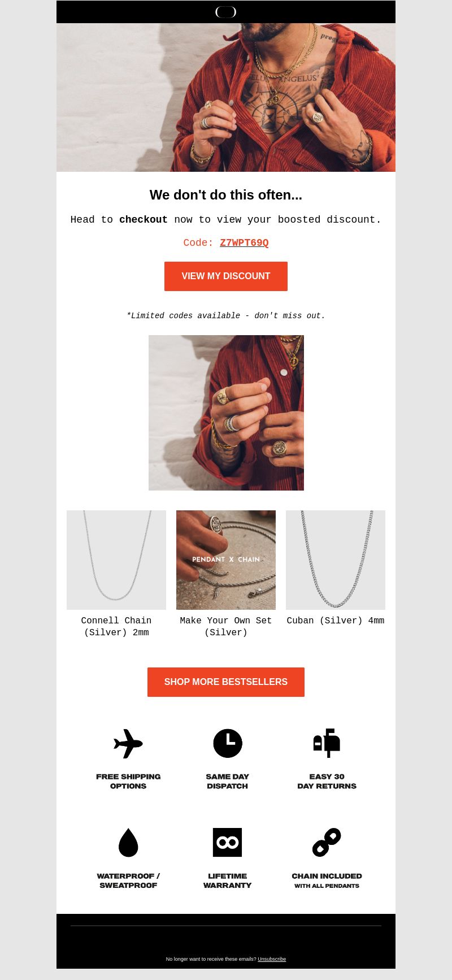Click the infinity lifetime warranty icon
This screenshot has height=980, width=452.
[x=228, y=842]
